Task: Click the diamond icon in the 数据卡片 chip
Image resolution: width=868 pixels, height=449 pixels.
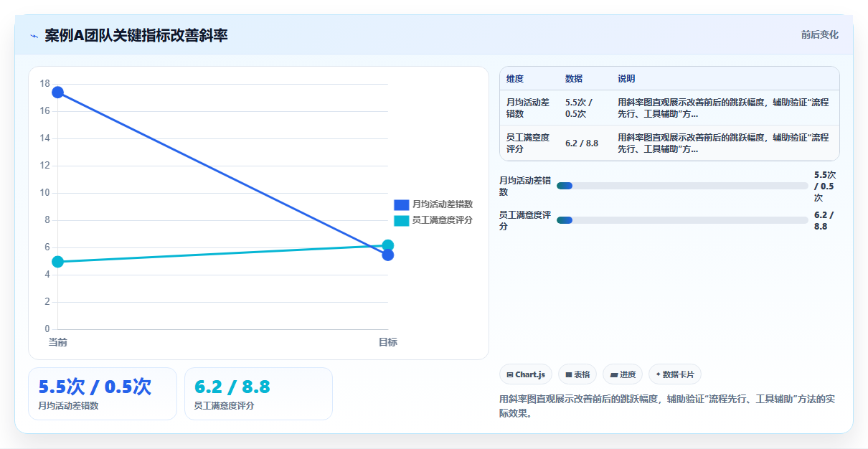Action: click(659, 374)
